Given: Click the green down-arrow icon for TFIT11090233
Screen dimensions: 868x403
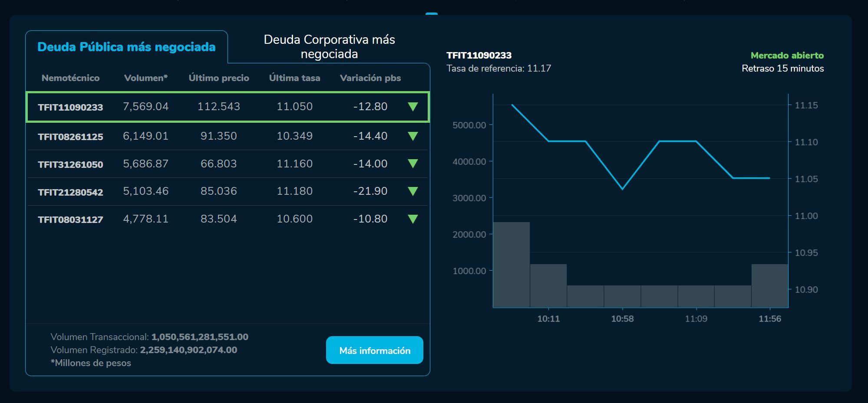Looking at the screenshot, I should click(x=413, y=107).
